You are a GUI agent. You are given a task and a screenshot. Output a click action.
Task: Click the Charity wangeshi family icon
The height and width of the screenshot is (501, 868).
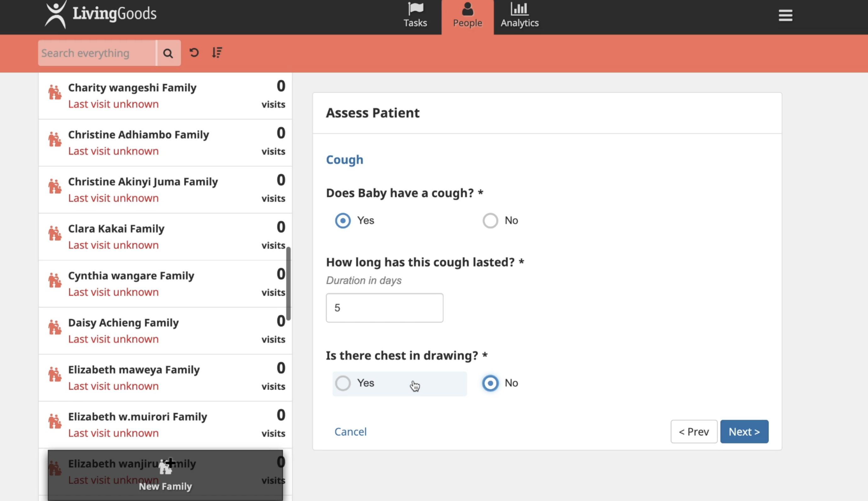[x=55, y=92]
